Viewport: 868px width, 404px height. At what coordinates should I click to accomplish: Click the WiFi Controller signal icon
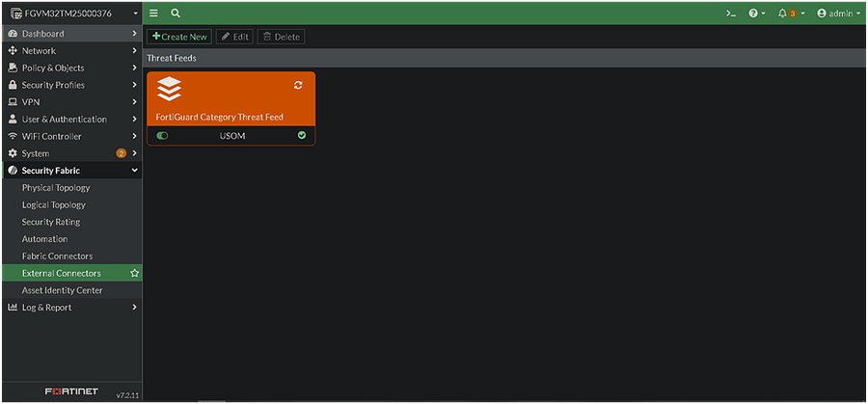(13, 137)
